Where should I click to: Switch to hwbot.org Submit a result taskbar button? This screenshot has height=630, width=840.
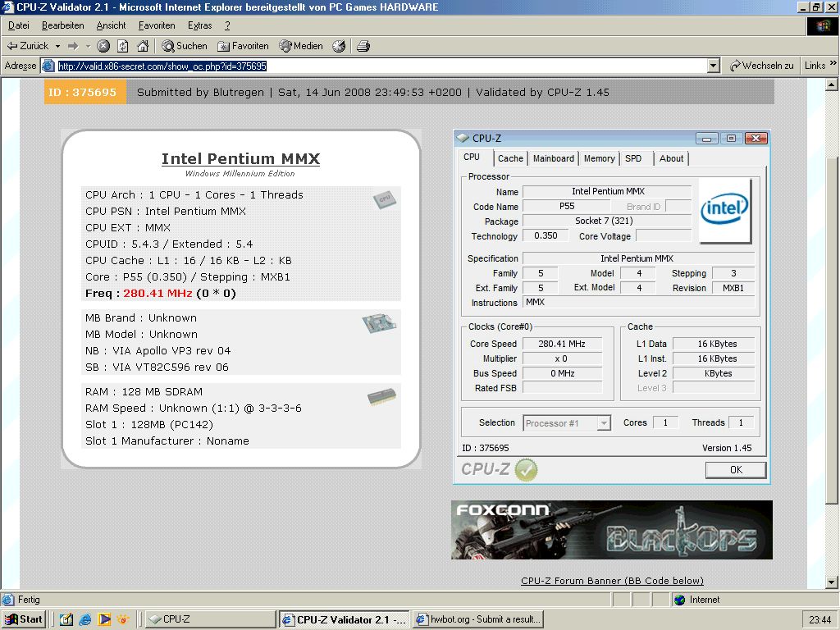tap(479, 619)
